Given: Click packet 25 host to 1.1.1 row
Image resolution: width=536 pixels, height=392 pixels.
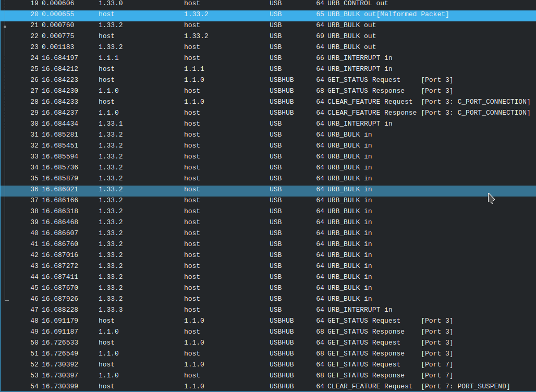Looking at the screenshot, I should click(x=261, y=69).
